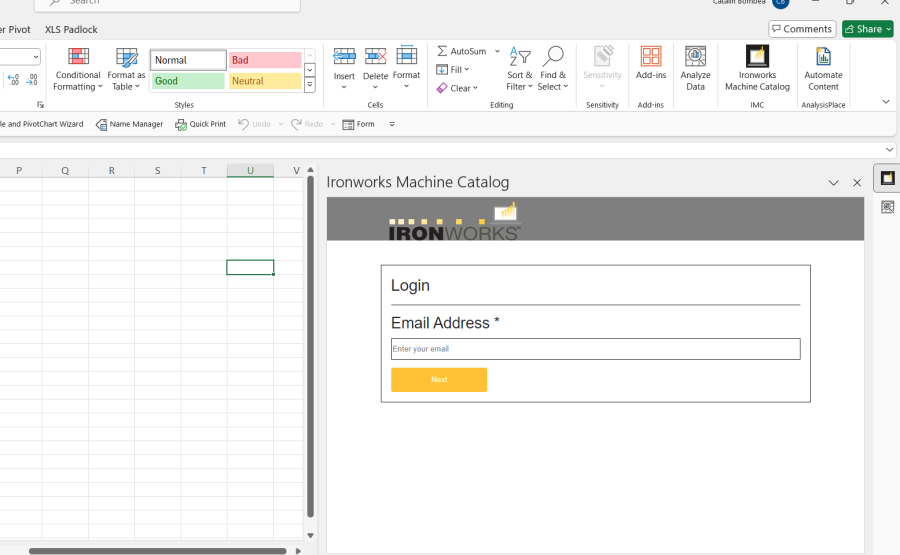This screenshot has width=900, height=555.
Task: Open Sort & Filter menu
Action: [x=519, y=69]
